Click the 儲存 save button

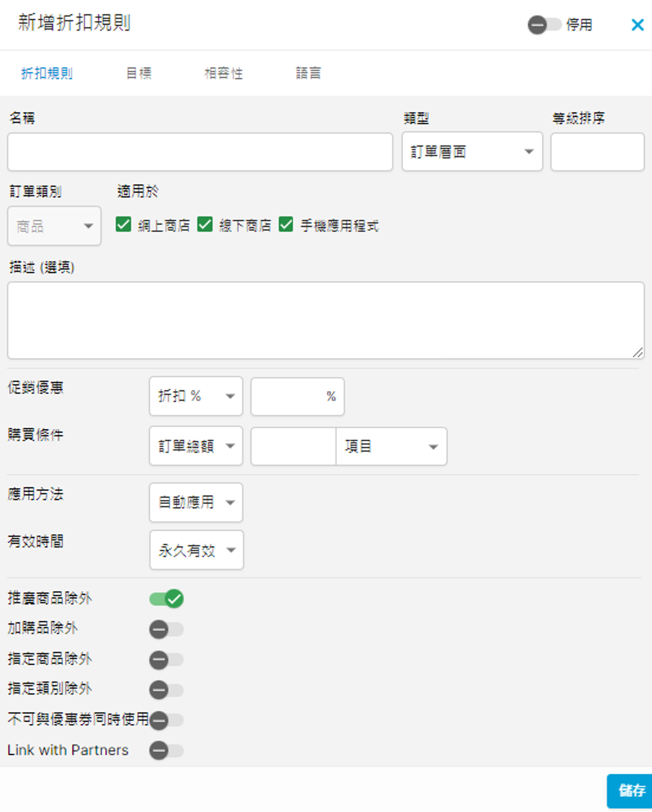pos(631,791)
